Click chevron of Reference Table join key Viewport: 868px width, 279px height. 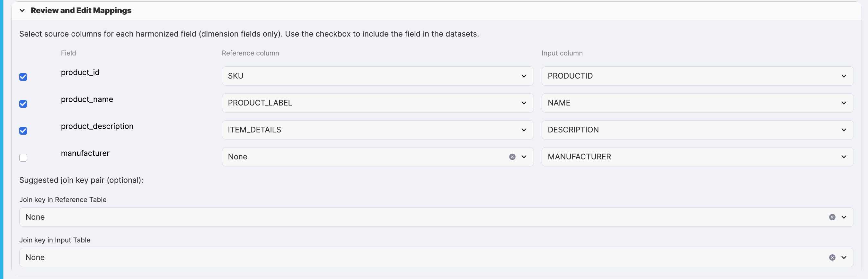tap(844, 217)
